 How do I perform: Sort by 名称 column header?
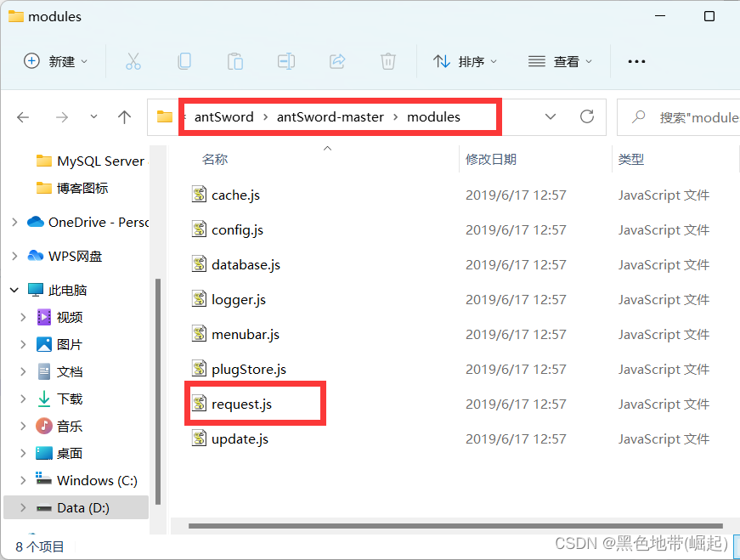(x=215, y=160)
